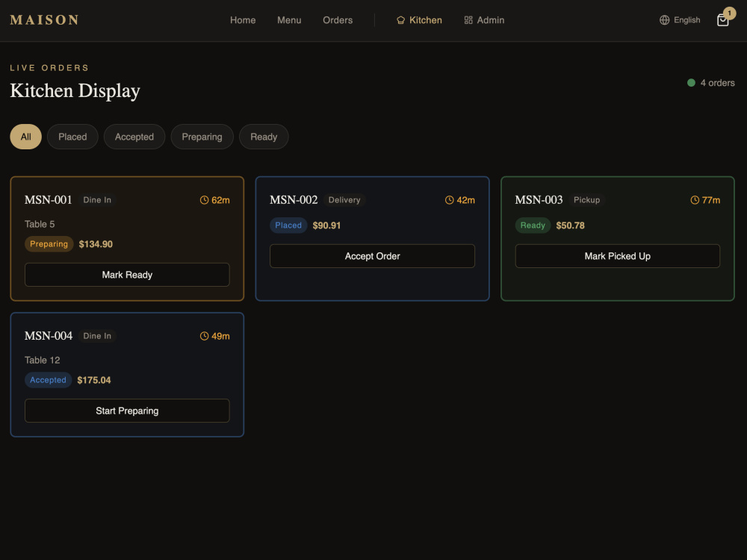Click the MSN-001 order number
Image resolution: width=747 pixels, height=560 pixels.
(48, 200)
